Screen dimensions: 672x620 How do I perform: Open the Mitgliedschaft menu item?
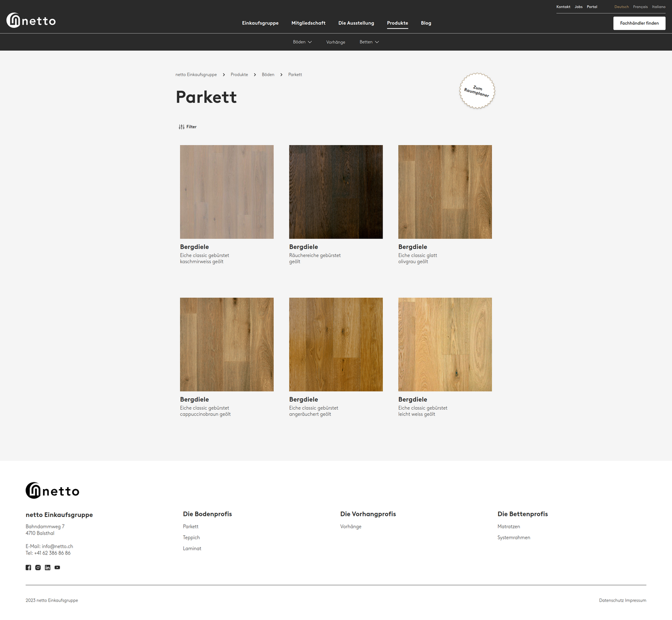(x=308, y=23)
